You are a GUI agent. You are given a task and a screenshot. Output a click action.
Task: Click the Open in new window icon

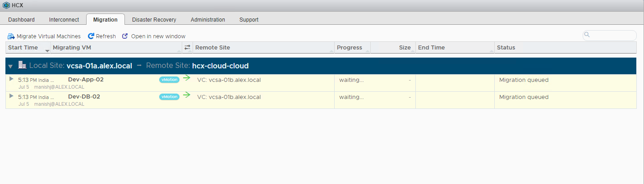point(125,36)
